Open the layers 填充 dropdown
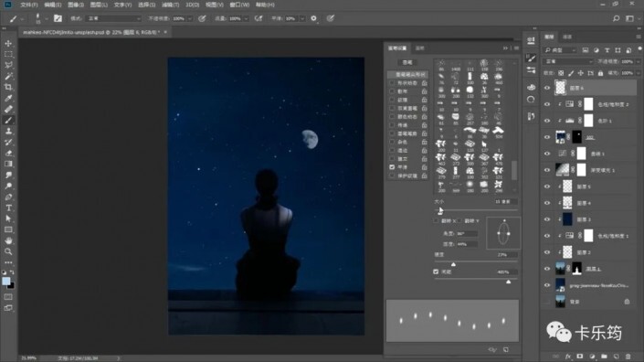This screenshot has height=362, width=644. [639, 73]
